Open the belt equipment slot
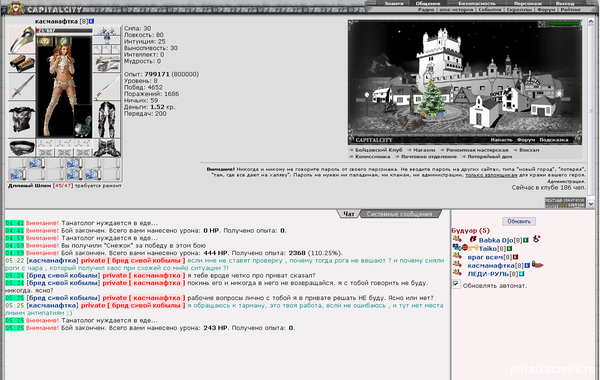The image size is (600, 380). coord(22,148)
